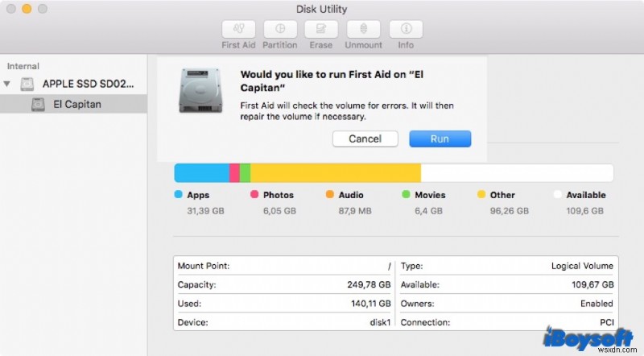Image resolution: width=644 pixels, height=356 pixels.
Task: Click the yellow Other segment of storage bar
Action: point(336,172)
